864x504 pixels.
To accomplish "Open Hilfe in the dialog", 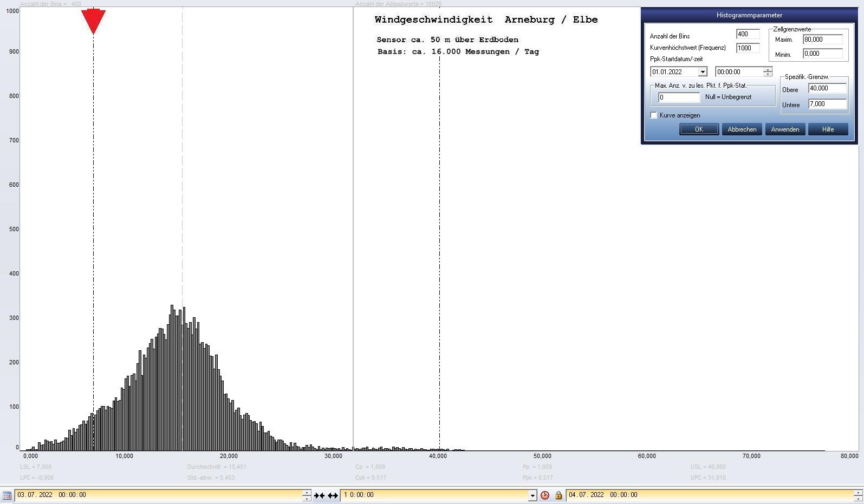I will [828, 129].
